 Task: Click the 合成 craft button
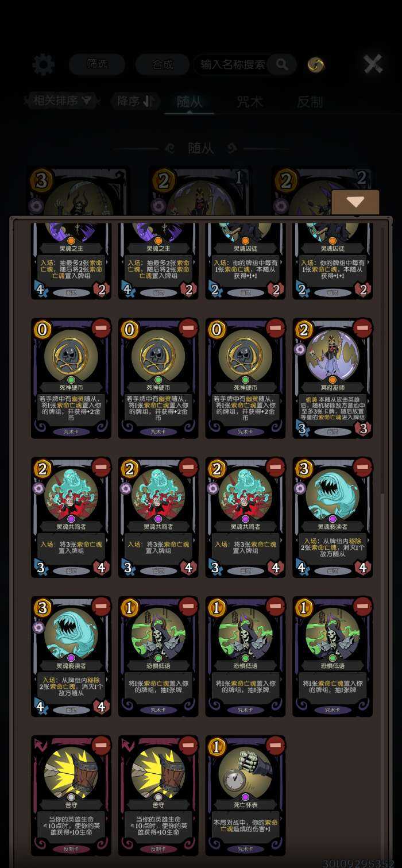[163, 64]
